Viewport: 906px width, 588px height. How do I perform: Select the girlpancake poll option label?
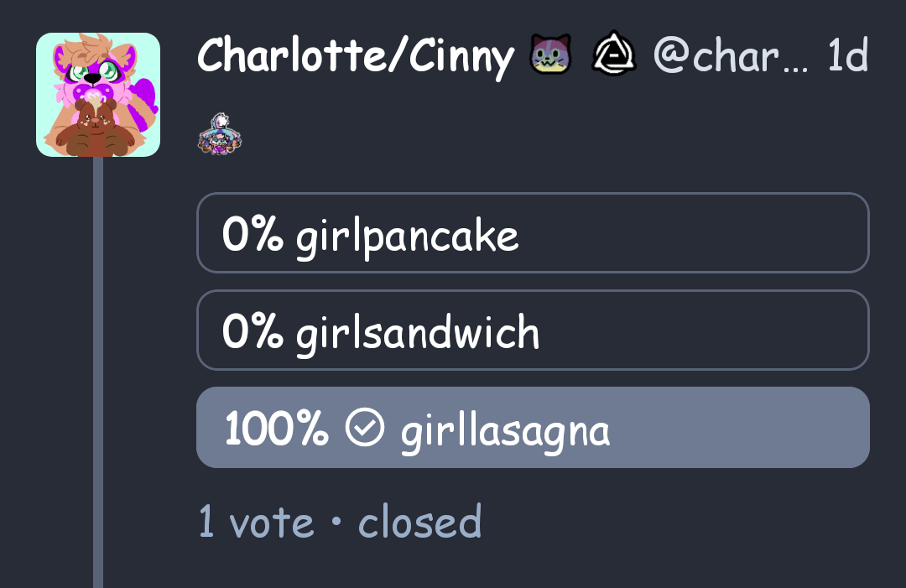(408, 236)
